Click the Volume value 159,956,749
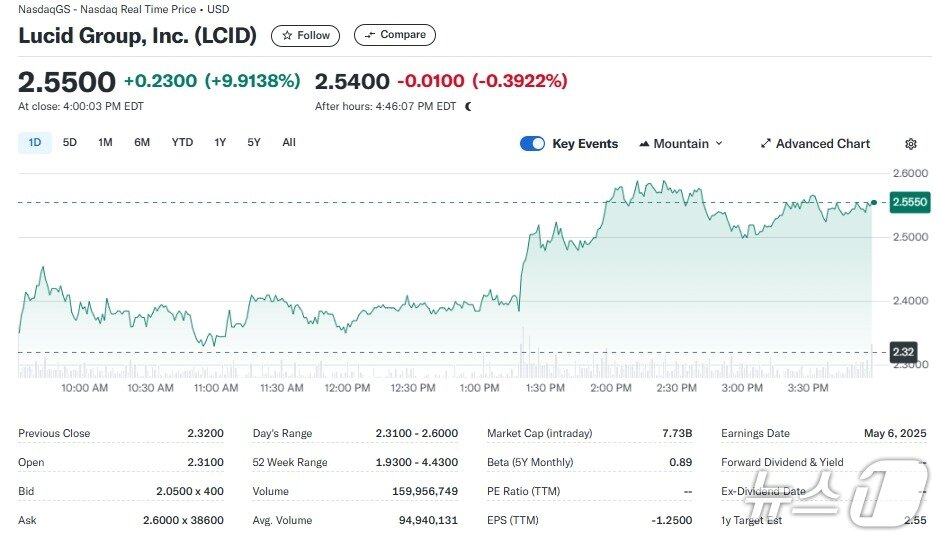Image resolution: width=942 pixels, height=541 pixels. (425, 491)
